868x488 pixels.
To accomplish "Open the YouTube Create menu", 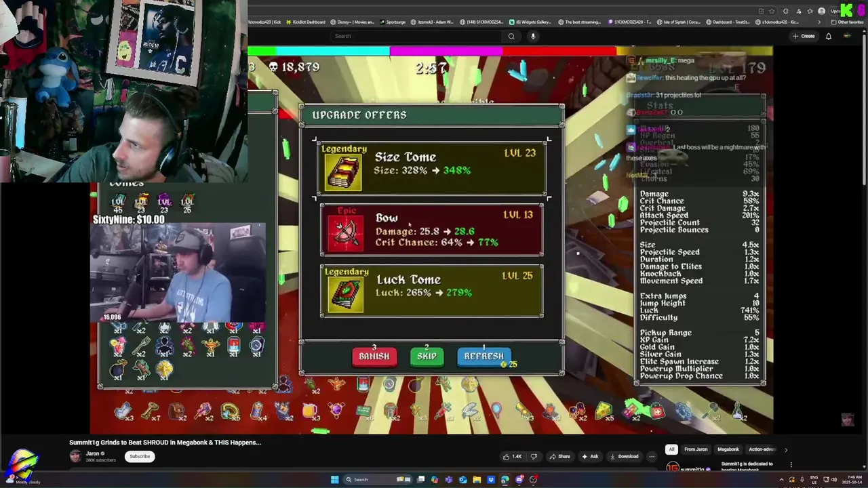I will [804, 36].
